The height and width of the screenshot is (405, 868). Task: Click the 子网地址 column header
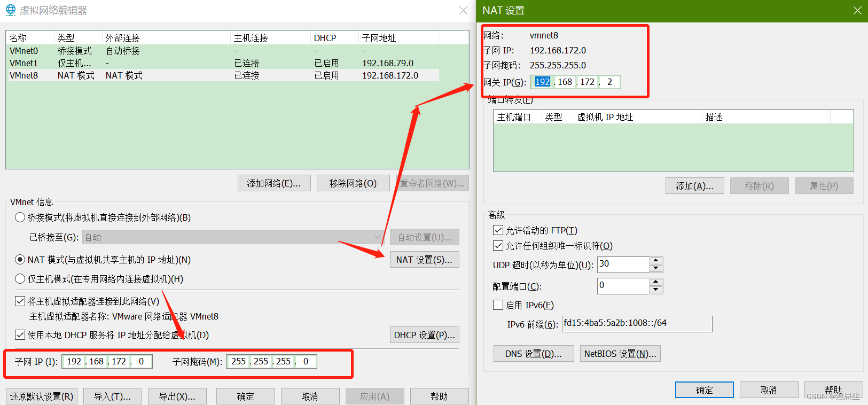(398, 38)
